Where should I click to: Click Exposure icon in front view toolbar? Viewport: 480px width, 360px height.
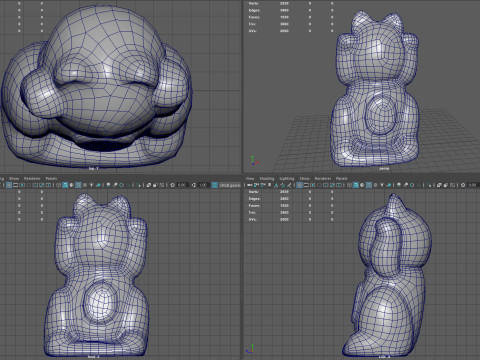point(172,185)
